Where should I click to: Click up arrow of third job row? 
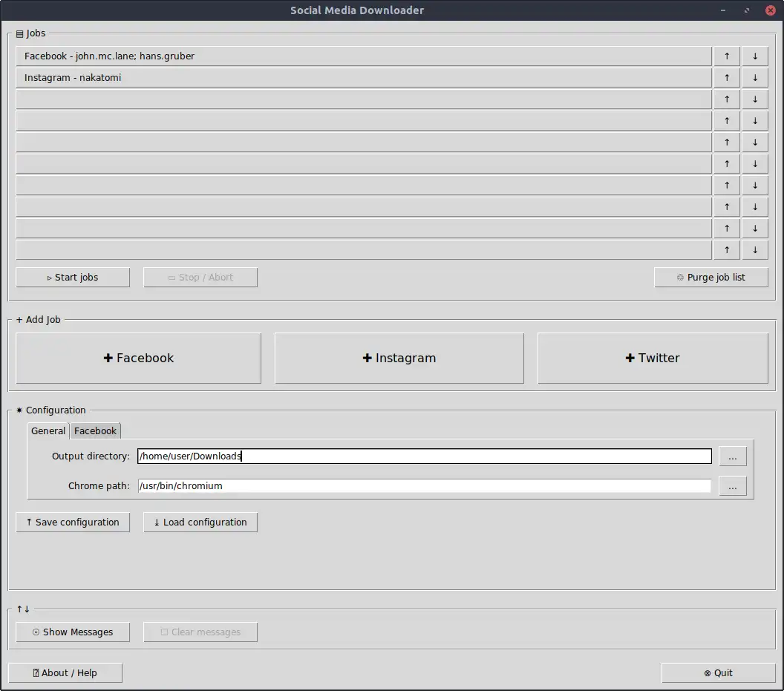click(727, 99)
